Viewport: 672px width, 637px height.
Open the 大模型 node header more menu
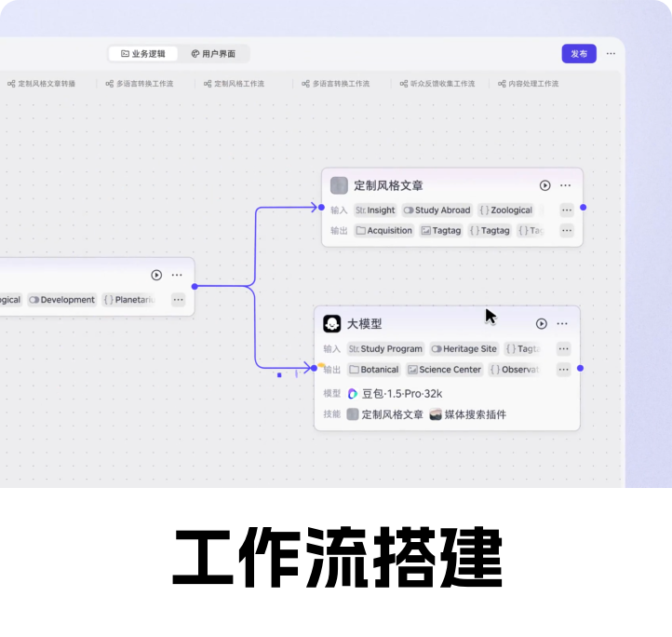(x=562, y=324)
